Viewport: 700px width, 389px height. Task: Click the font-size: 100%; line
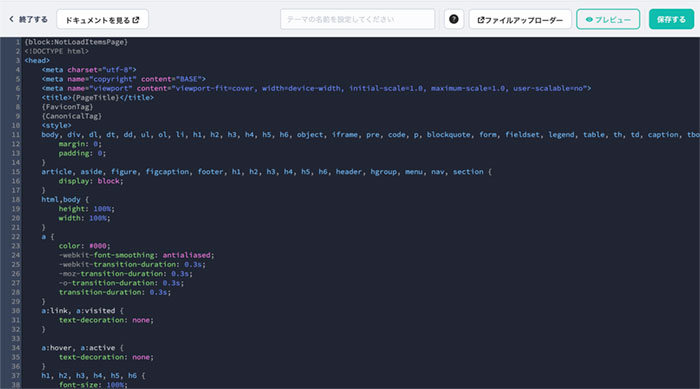pyautogui.click(x=93, y=385)
